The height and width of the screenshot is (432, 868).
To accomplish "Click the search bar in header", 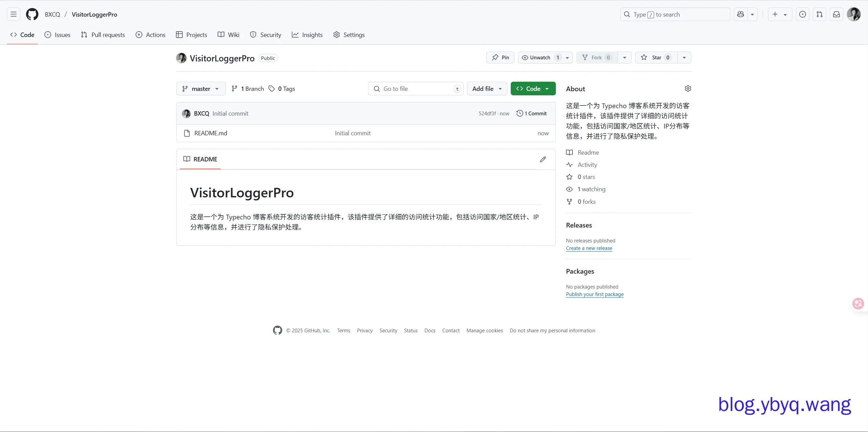I will [x=675, y=14].
